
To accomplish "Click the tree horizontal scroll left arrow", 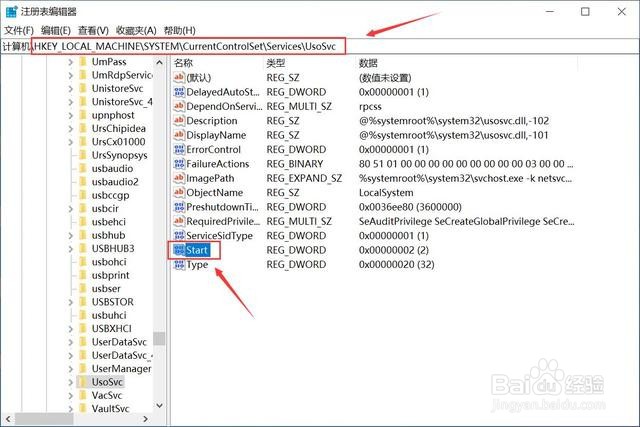I will coord(7,419).
